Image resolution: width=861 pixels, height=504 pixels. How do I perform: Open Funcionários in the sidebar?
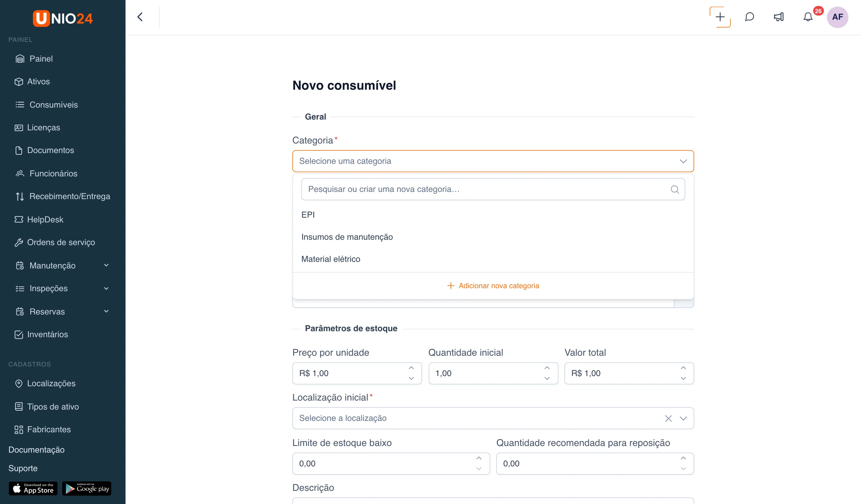tap(46, 174)
